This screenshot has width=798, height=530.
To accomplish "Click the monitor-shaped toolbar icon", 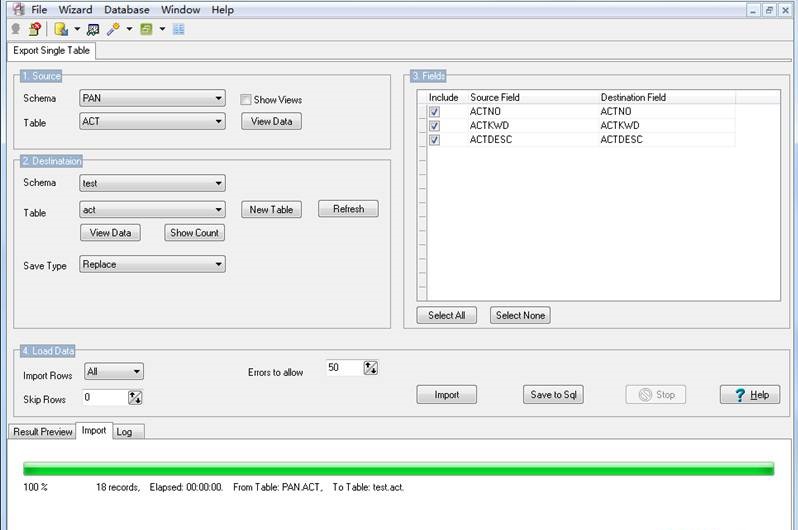I will tap(93, 29).
